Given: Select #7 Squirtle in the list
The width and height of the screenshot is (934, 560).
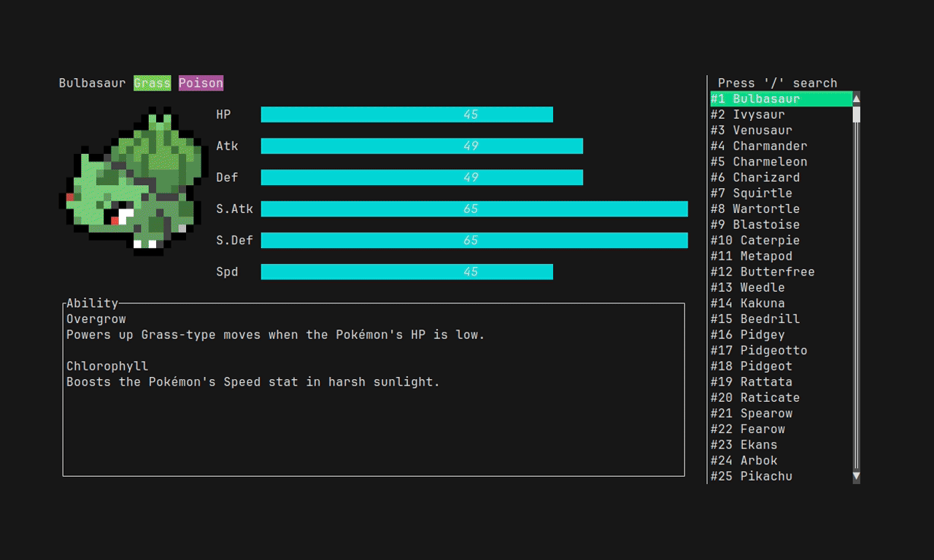Looking at the screenshot, I should [x=781, y=193].
